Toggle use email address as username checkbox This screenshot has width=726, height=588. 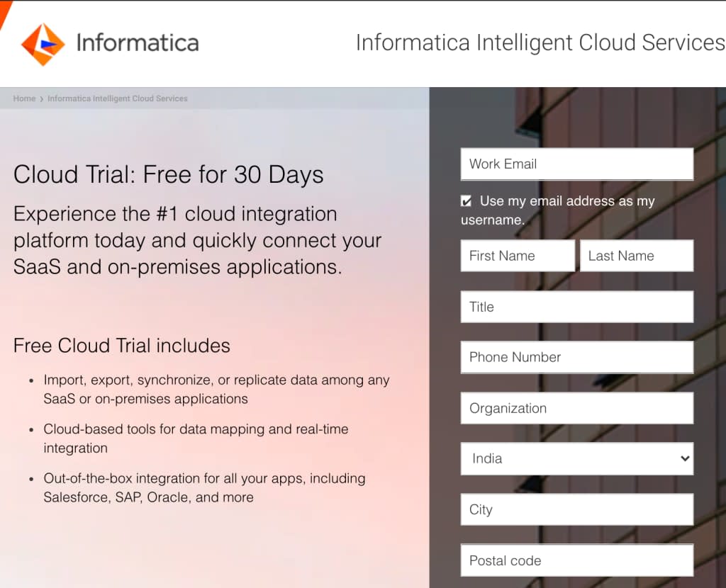coord(467,200)
